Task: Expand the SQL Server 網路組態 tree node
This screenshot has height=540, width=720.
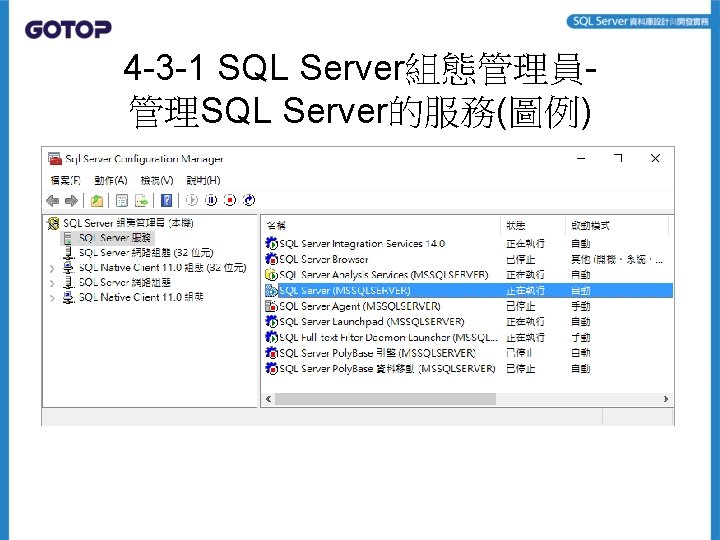Action: pyautogui.click(x=52, y=283)
